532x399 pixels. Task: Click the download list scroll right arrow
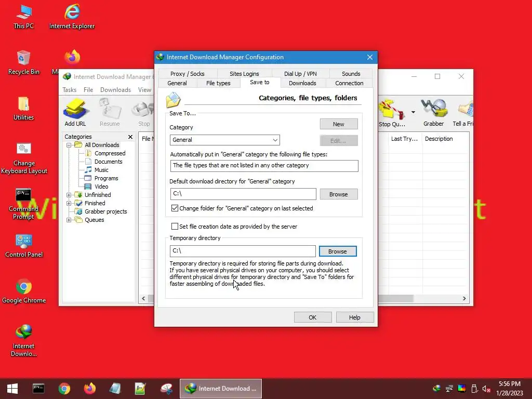tap(464, 299)
